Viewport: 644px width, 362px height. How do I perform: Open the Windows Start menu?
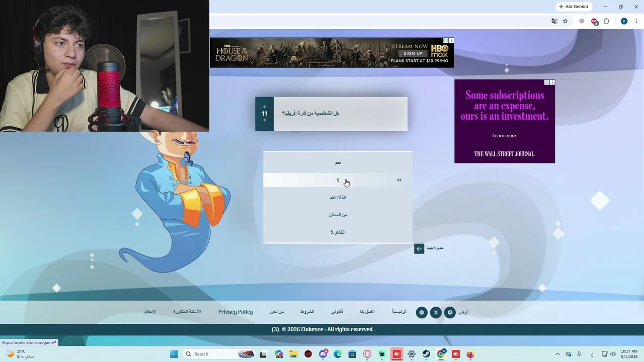[174, 354]
